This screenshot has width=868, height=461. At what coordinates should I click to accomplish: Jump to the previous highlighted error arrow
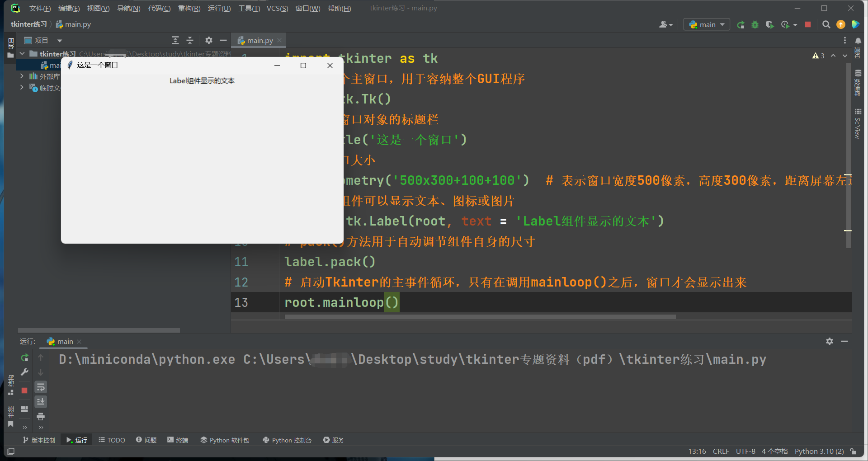(x=833, y=56)
